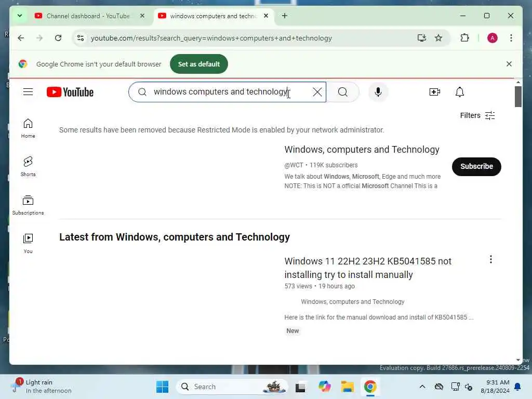Image resolution: width=532 pixels, height=399 pixels.
Task: Open File Explorer from taskbar
Action: (x=348, y=387)
